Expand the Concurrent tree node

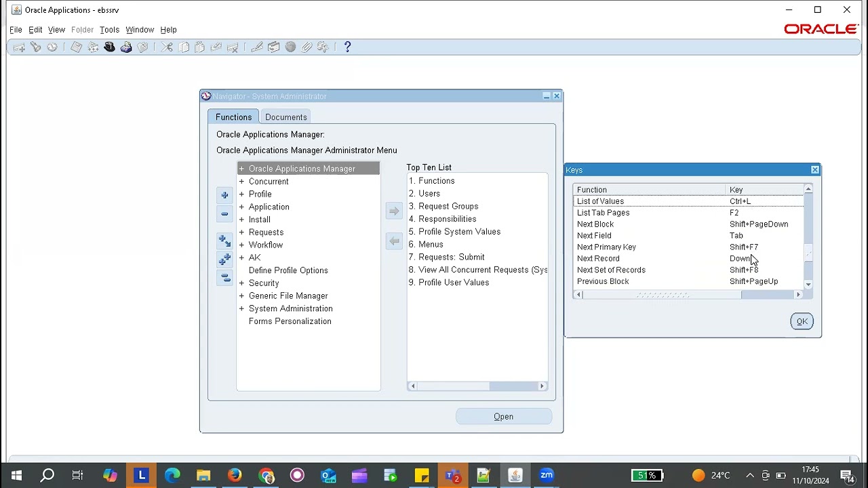241,182
